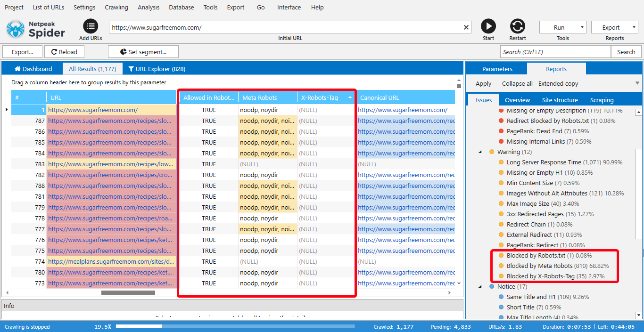Sort by the Meta Robots column header
The image size is (644, 332).
[268, 97]
